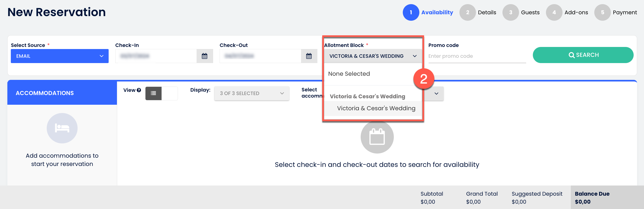
Task: Click the Check-In date field
Action: (x=156, y=56)
